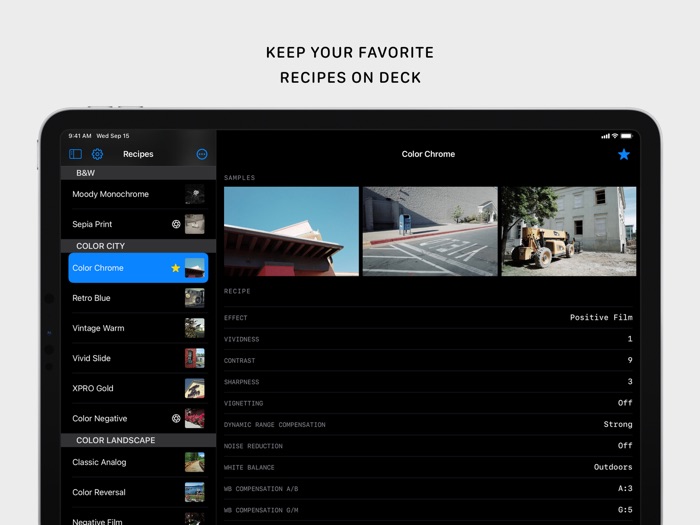Click the WB Compensation A/B value A:3
Image resolution: width=700 pixels, height=525 pixels.
pyautogui.click(x=625, y=488)
